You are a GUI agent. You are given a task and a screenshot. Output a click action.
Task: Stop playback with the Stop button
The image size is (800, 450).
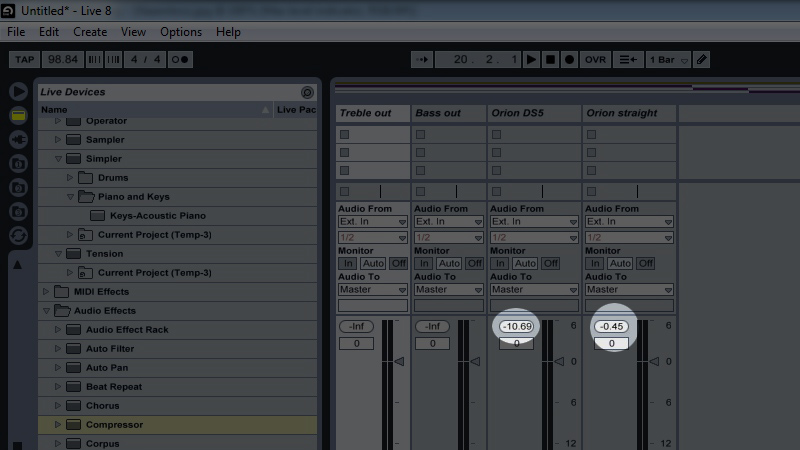(x=550, y=60)
